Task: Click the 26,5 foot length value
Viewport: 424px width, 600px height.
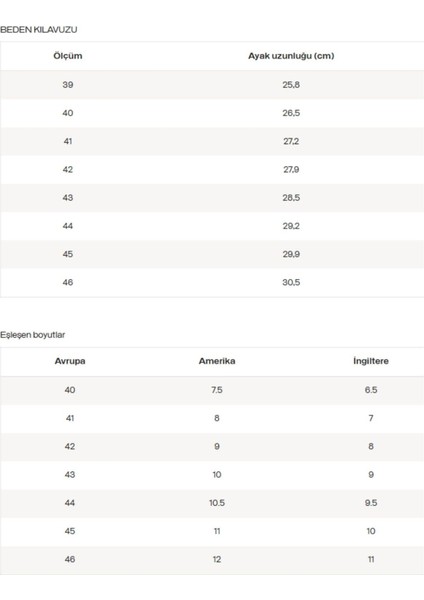Action: (291, 113)
